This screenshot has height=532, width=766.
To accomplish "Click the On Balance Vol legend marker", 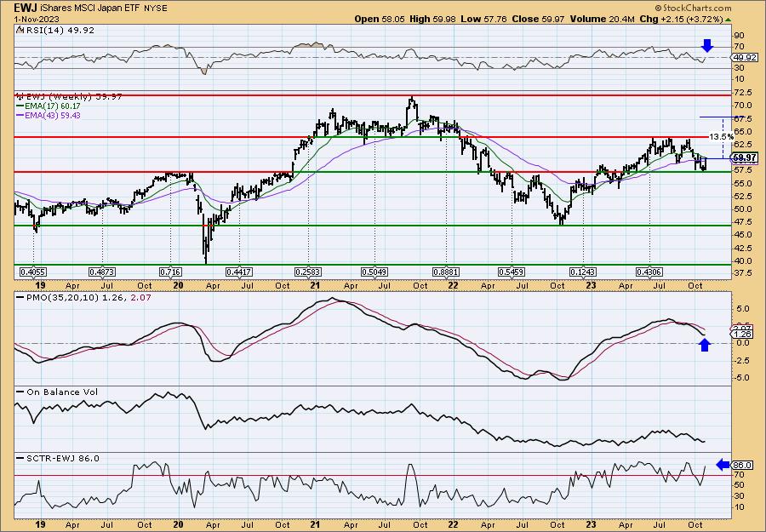I will pos(20,392).
